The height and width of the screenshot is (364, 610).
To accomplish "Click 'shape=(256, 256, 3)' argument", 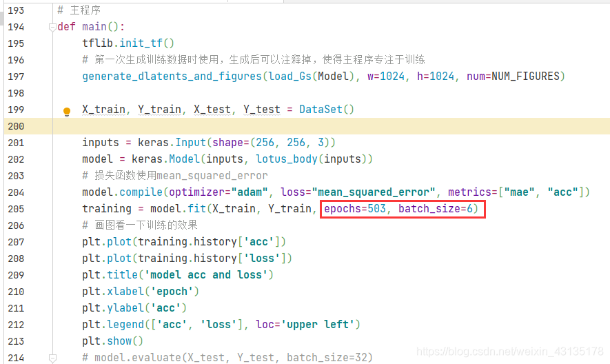I will [271, 143].
